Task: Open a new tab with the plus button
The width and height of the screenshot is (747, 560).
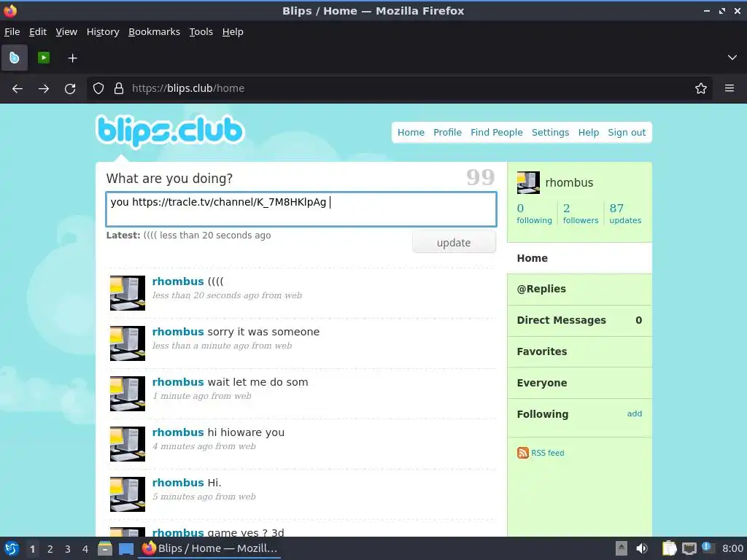Action: [x=72, y=58]
